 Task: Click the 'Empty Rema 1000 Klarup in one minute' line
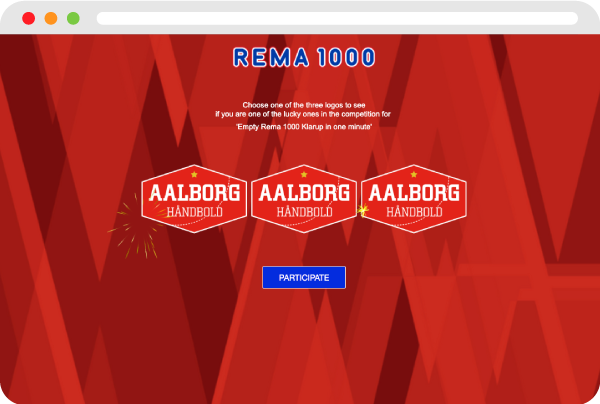(x=304, y=127)
